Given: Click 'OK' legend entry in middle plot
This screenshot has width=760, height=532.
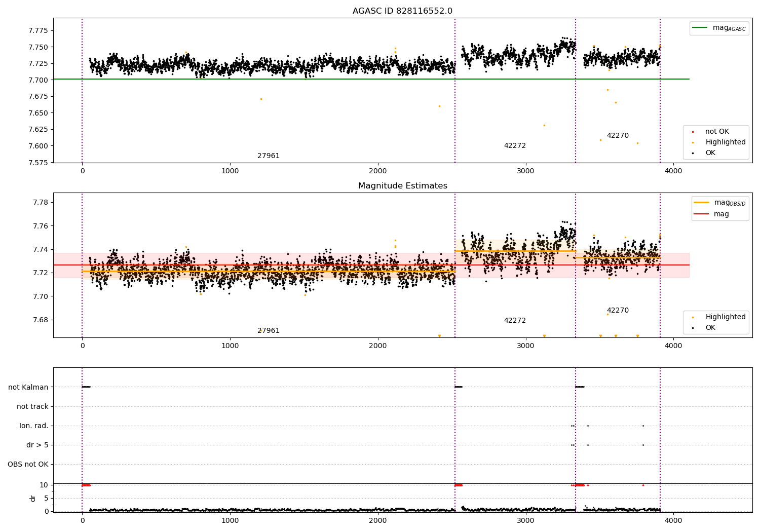Looking at the screenshot, I should pyautogui.click(x=710, y=328).
